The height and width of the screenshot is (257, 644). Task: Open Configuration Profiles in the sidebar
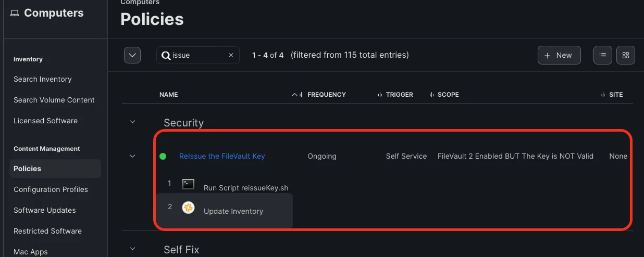pyautogui.click(x=51, y=189)
